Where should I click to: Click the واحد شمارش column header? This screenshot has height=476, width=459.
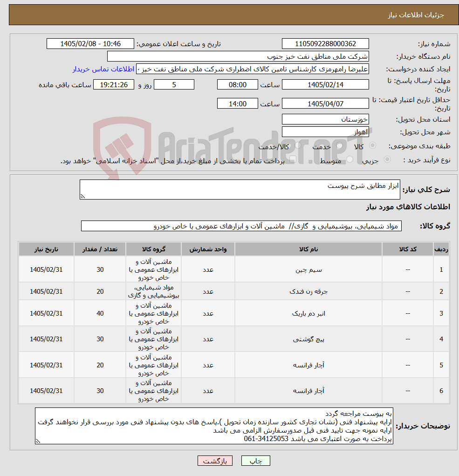click(x=208, y=249)
